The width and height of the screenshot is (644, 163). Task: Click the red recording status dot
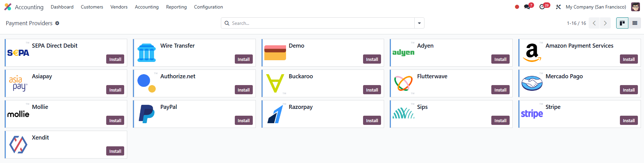point(517,7)
